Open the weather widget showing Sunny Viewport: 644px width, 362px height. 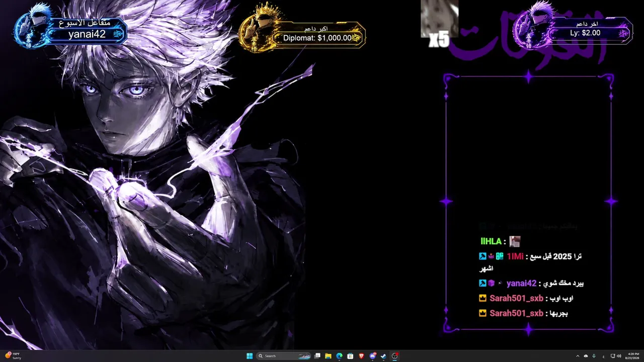(13, 356)
